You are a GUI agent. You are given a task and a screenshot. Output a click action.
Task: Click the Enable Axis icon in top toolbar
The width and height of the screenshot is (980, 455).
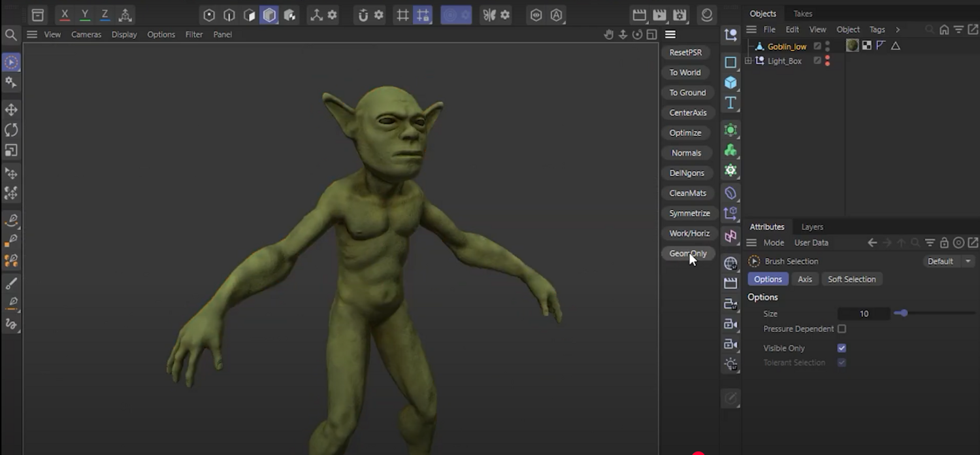coord(316,14)
